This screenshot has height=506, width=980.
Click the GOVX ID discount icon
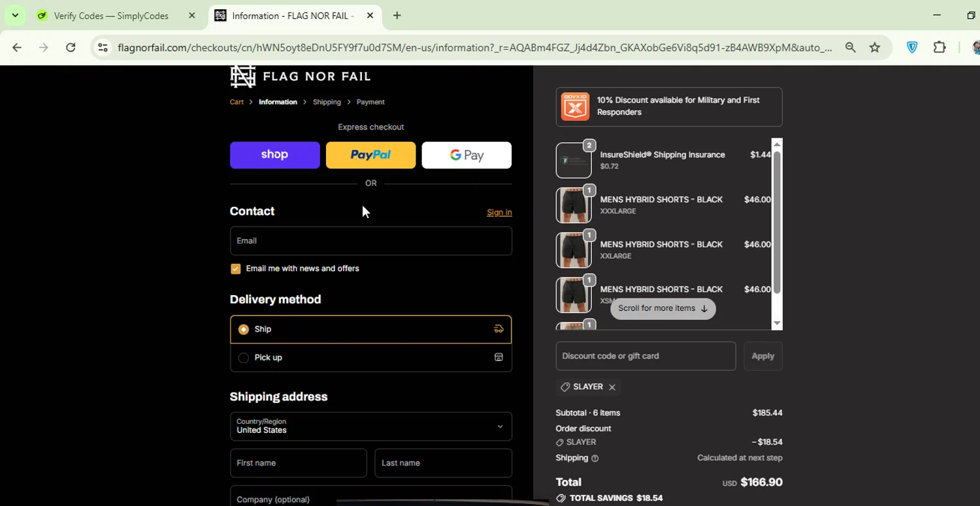(575, 106)
